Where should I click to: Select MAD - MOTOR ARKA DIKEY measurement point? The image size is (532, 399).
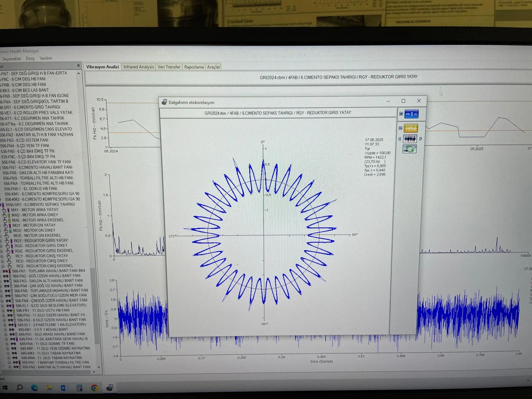click(x=35, y=215)
